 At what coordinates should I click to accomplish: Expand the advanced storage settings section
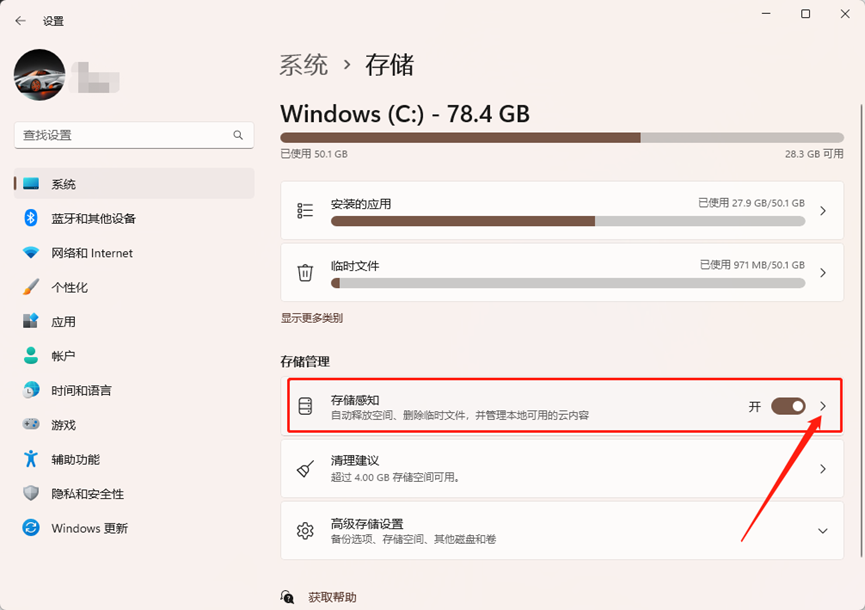(x=823, y=531)
